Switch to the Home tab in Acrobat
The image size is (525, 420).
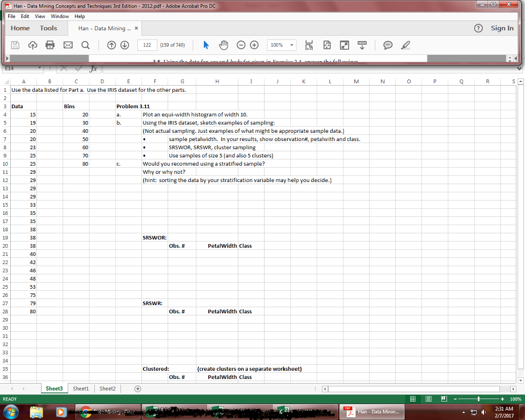point(20,28)
